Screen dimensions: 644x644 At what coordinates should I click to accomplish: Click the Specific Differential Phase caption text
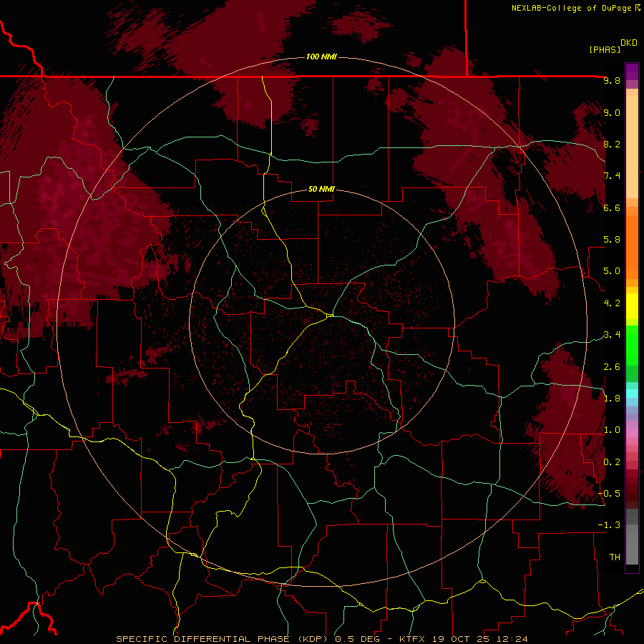click(322, 639)
